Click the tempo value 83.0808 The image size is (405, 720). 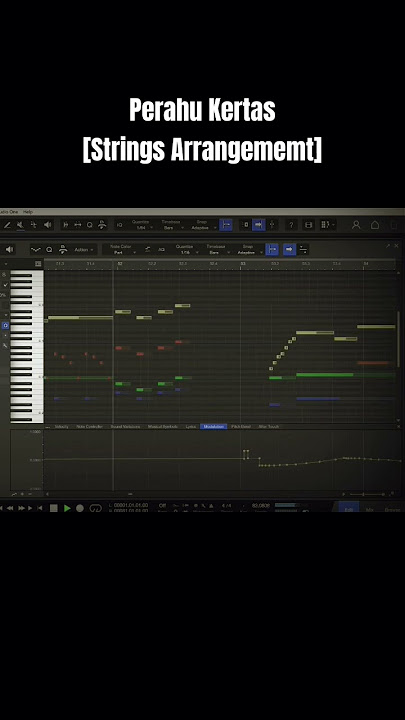pos(261,506)
